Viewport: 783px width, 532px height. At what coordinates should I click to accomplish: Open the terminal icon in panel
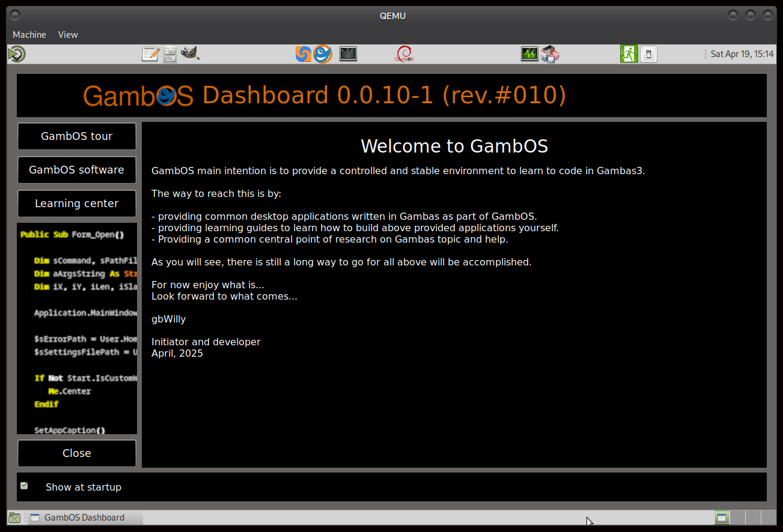(348, 54)
